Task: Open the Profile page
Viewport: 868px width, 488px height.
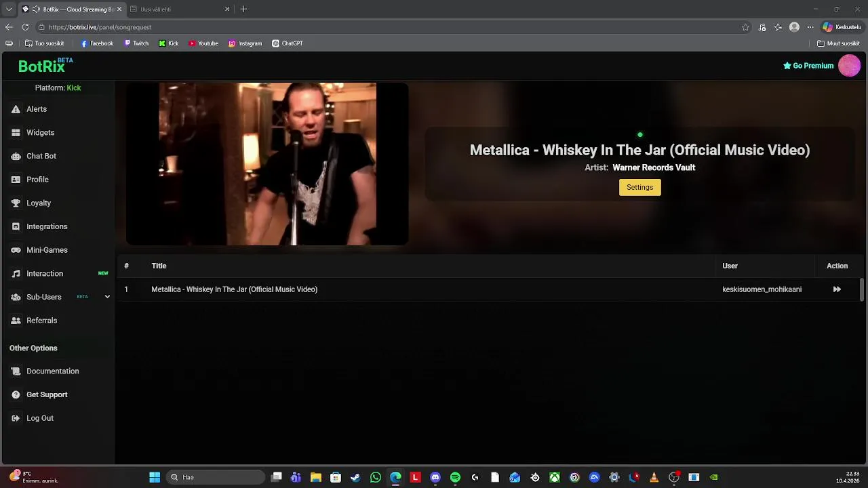Action: pyautogui.click(x=37, y=180)
